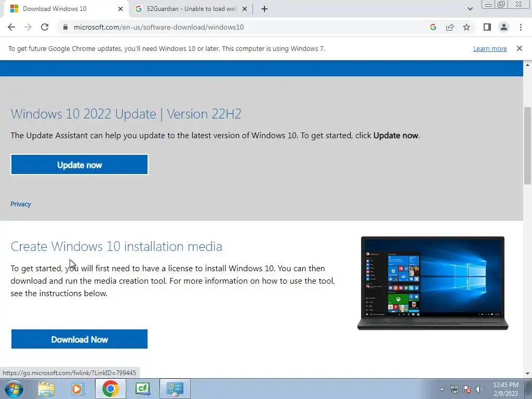Click the volume speaker tray icon
The height and width of the screenshot is (399, 532).
480,389
